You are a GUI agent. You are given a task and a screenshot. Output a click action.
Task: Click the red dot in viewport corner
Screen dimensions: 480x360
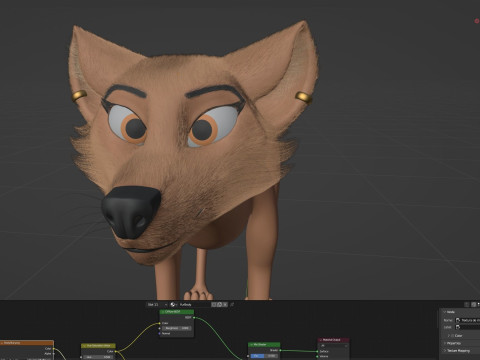477,21
